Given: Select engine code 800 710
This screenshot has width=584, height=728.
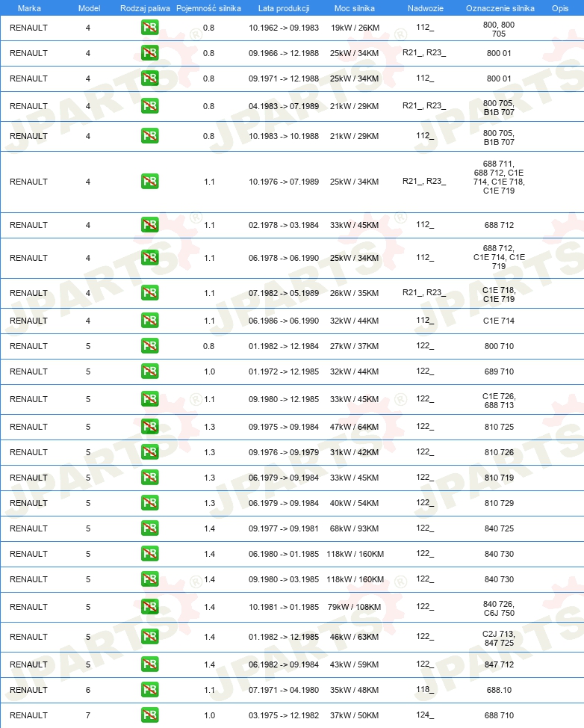Looking at the screenshot, I should (499, 346).
